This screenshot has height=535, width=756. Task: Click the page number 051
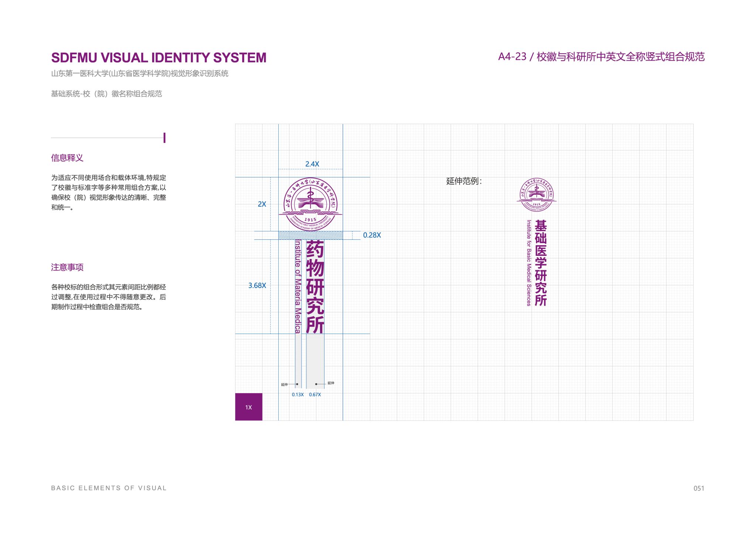pos(698,488)
